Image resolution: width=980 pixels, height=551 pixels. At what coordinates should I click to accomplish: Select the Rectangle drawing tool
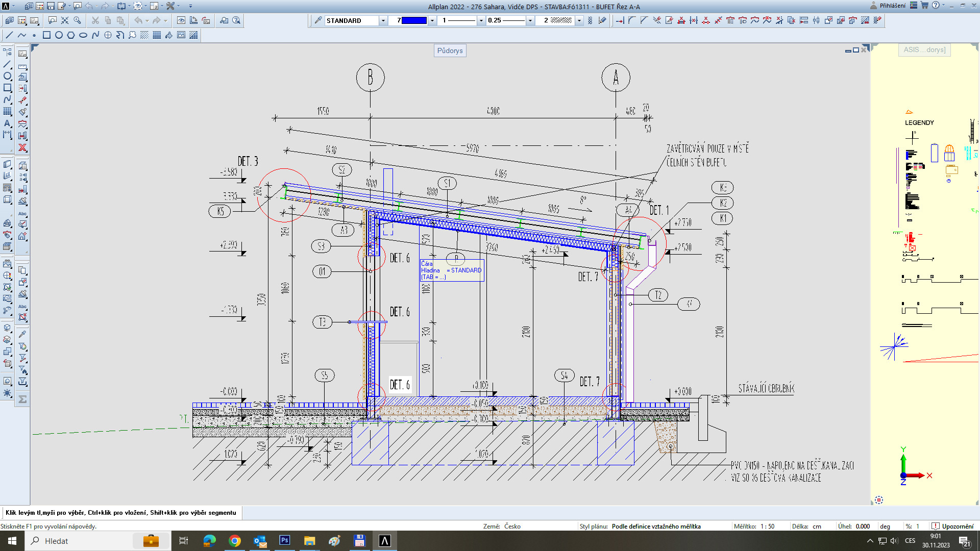[46, 35]
